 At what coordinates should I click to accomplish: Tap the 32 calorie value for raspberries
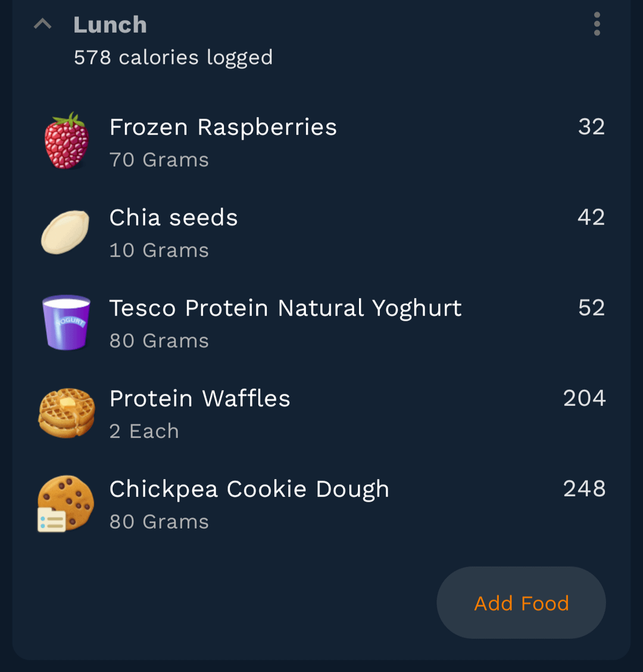591,127
